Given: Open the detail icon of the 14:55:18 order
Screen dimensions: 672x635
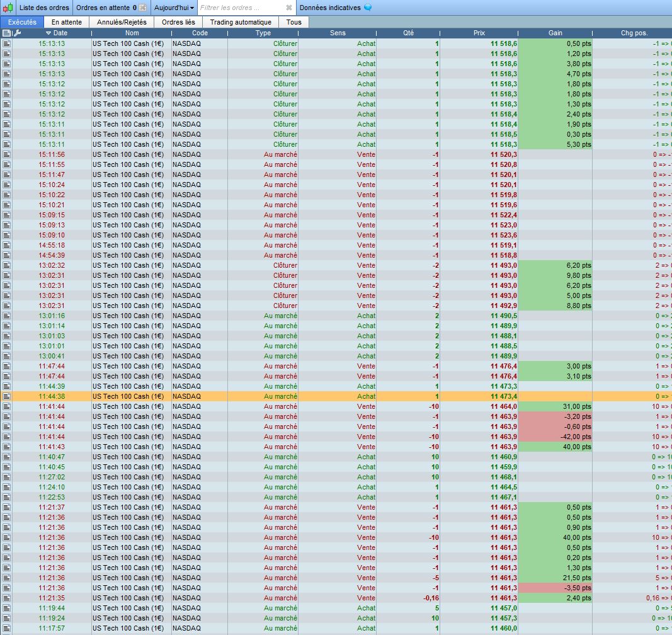Looking at the screenshot, I should (x=6, y=245).
